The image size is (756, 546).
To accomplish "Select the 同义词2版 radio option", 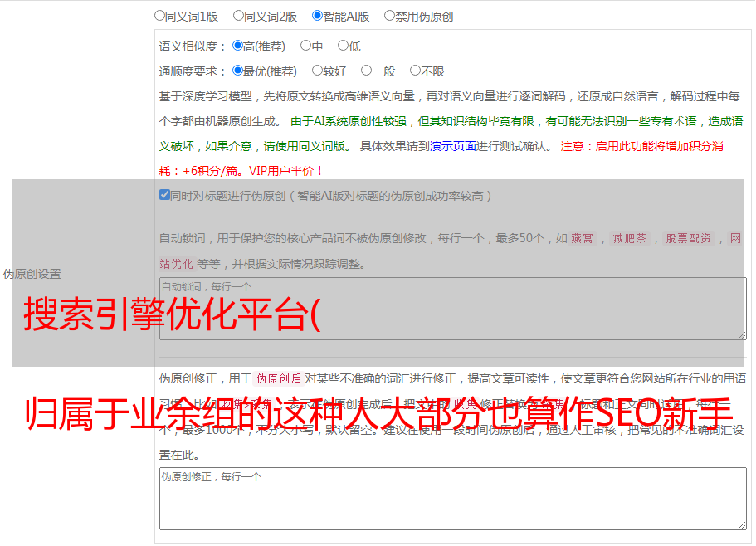I will [238, 16].
